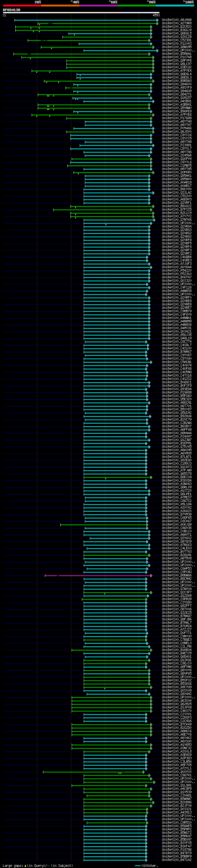
Task: Click the label UniRef100_Q24566
Action: point(177,155)
